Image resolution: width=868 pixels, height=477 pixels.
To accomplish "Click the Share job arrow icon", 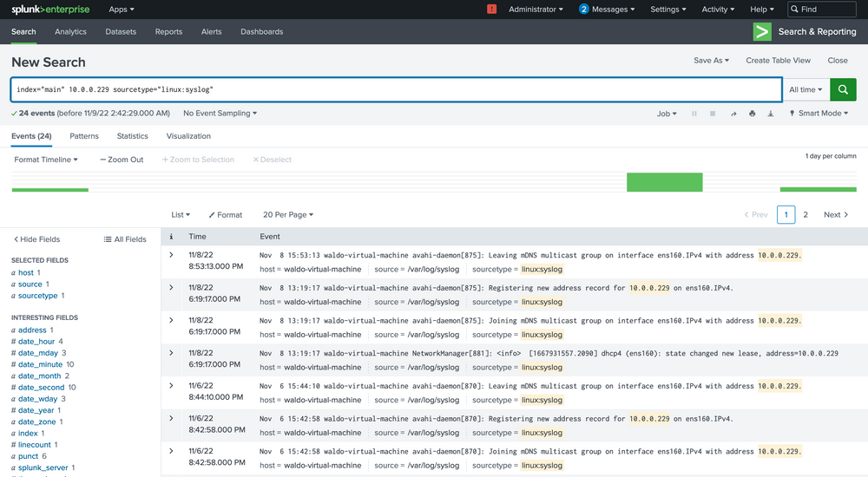I will (733, 114).
